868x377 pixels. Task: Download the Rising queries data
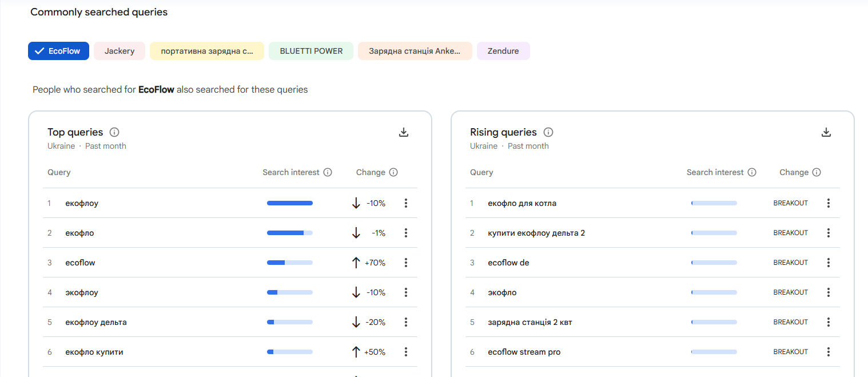click(x=826, y=132)
